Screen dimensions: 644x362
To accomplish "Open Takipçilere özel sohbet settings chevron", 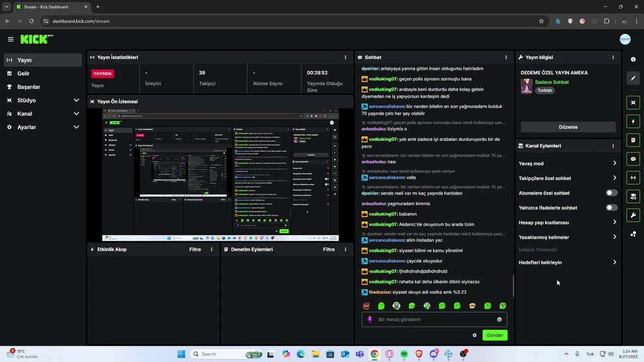I will point(614,178).
